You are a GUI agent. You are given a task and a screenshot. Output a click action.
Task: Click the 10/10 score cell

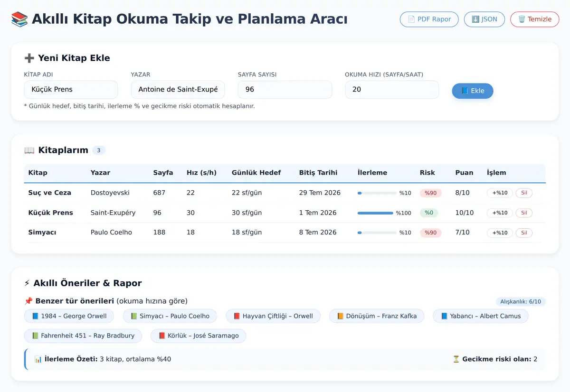[465, 213]
